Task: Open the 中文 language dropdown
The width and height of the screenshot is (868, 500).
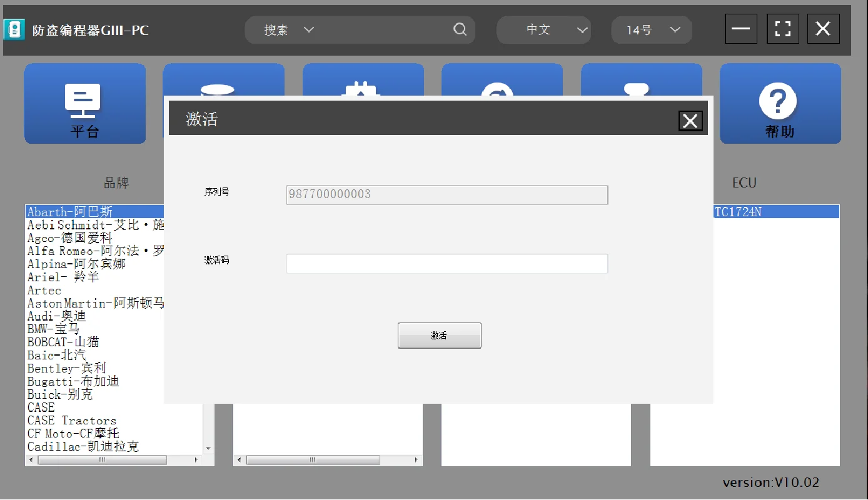Action: 544,30
